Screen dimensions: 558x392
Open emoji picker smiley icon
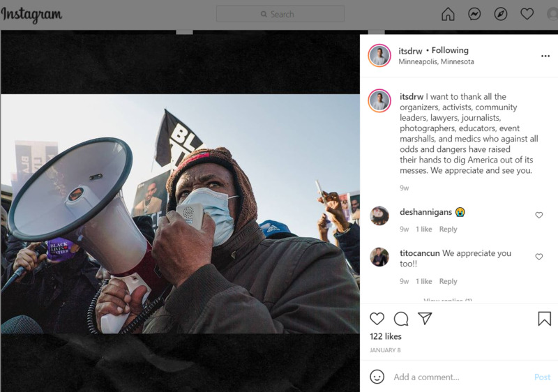[x=377, y=377]
